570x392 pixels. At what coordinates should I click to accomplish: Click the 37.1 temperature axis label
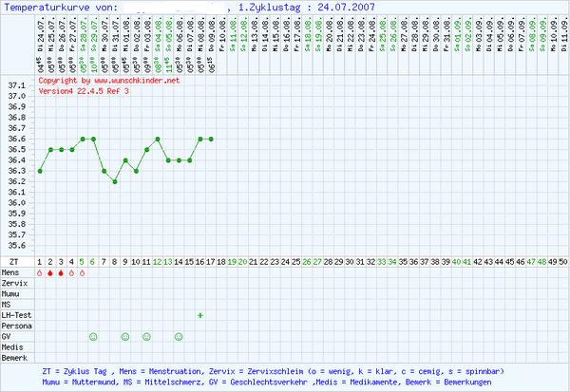(x=16, y=85)
